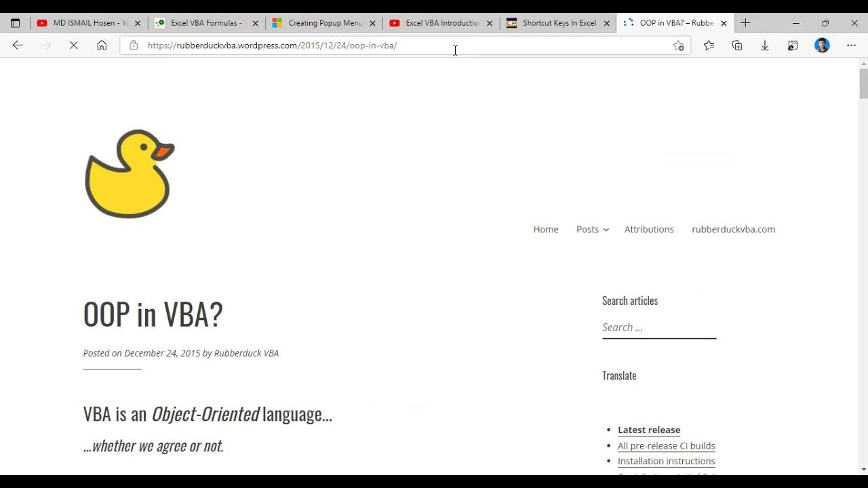Image resolution: width=868 pixels, height=488 pixels.
Task: Close the Excel VBA Introduction tab
Action: [490, 23]
